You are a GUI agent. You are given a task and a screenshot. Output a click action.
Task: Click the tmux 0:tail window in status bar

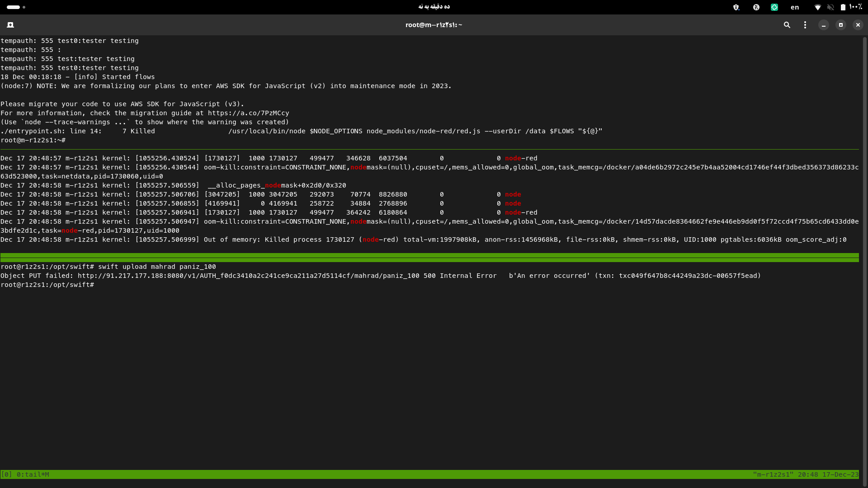(x=33, y=474)
